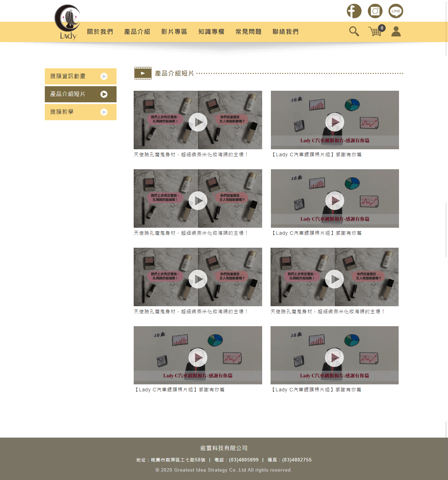Click third-row right caption 天使臉孔魔鬼身材

[x=328, y=311]
